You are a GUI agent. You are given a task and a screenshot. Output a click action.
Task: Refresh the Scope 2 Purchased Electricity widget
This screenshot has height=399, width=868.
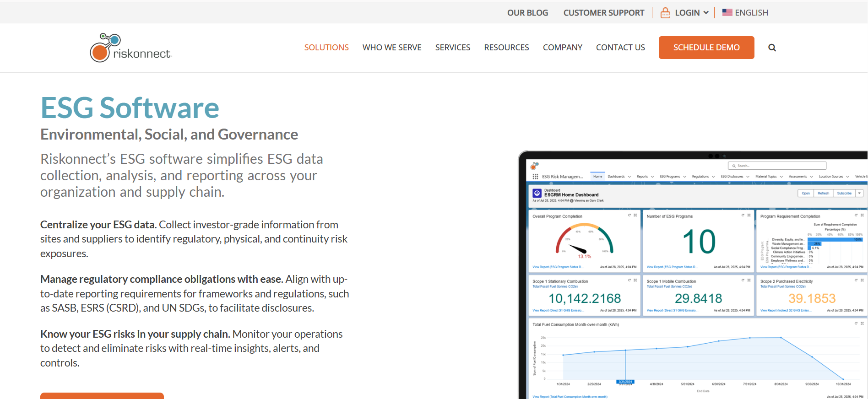(x=856, y=280)
